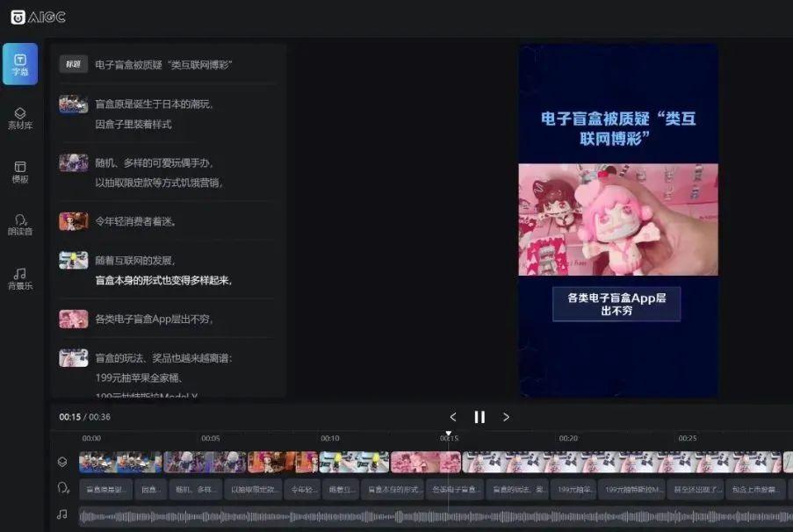The width and height of the screenshot is (793, 532).
Task: Open the 背景乐 background music panel
Action: tap(20, 278)
